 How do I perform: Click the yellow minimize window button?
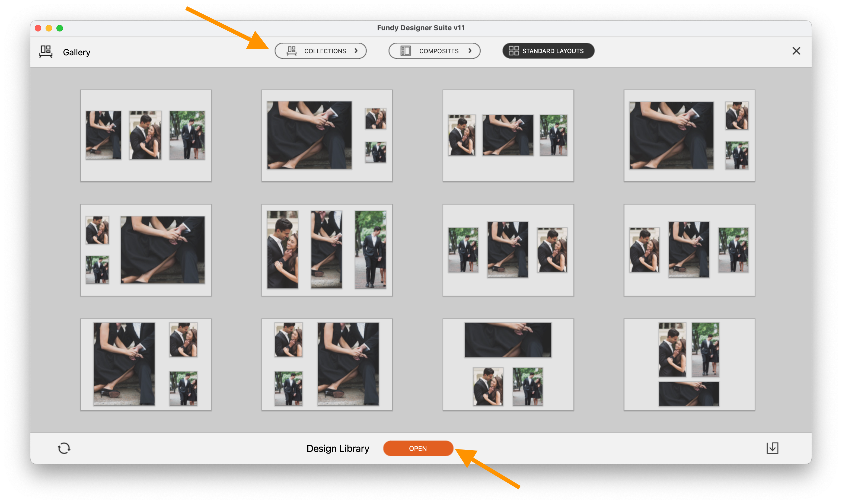49,28
